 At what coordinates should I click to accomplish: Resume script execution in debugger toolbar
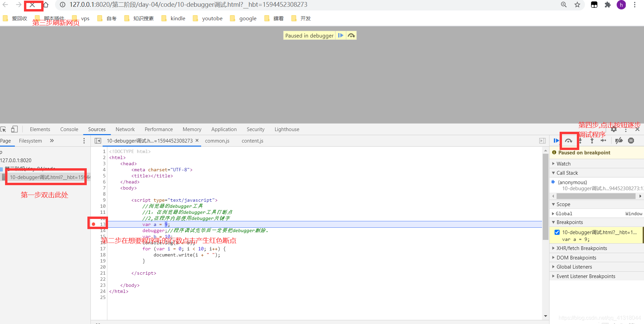point(556,141)
